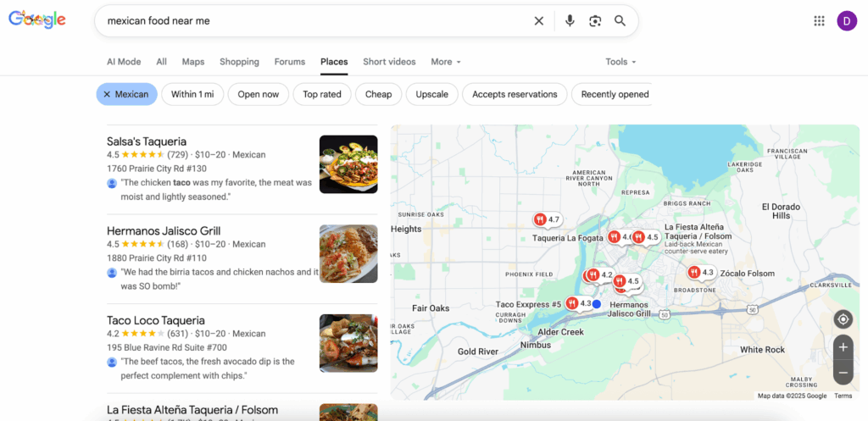Enable the Top rated filter

(x=322, y=94)
